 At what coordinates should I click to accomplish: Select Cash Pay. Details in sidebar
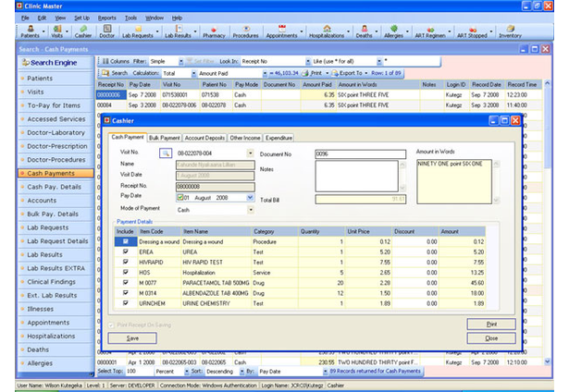click(x=54, y=187)
